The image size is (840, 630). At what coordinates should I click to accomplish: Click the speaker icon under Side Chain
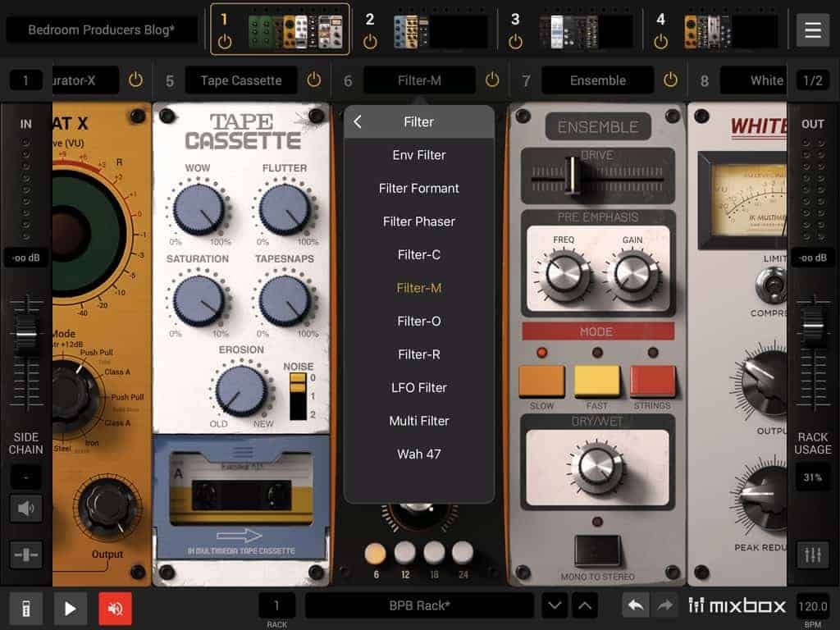pyautogui.click(x=25, y=508)
